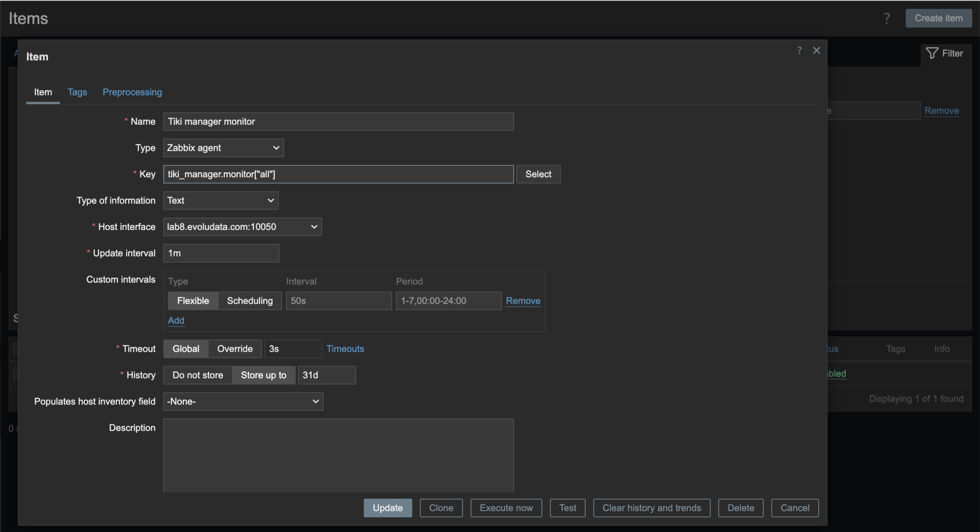The width and height of the screenshot is (980, 532).
Task: Open the page help icon beside Create item
Action: pos(887,18)
